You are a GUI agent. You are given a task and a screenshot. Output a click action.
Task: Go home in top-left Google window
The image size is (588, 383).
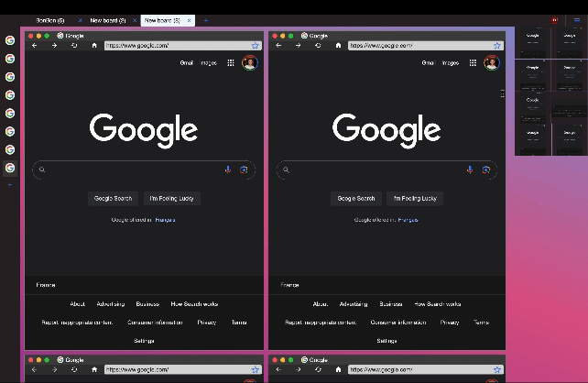tap(94, 46)
